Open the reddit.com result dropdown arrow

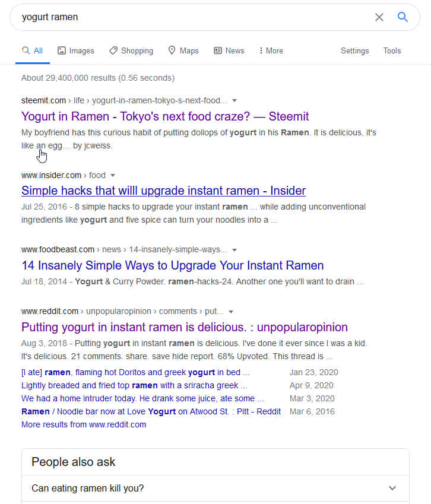[231, 312]
